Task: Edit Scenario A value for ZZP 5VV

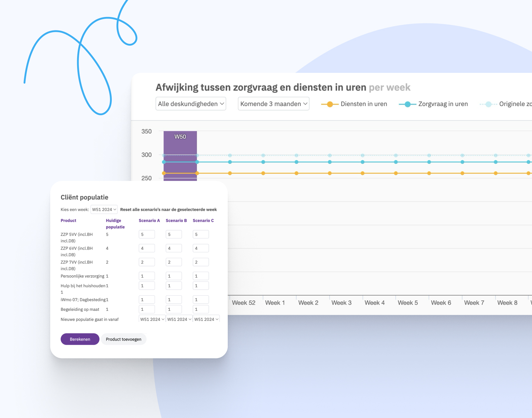Action: tap(147, 234)
